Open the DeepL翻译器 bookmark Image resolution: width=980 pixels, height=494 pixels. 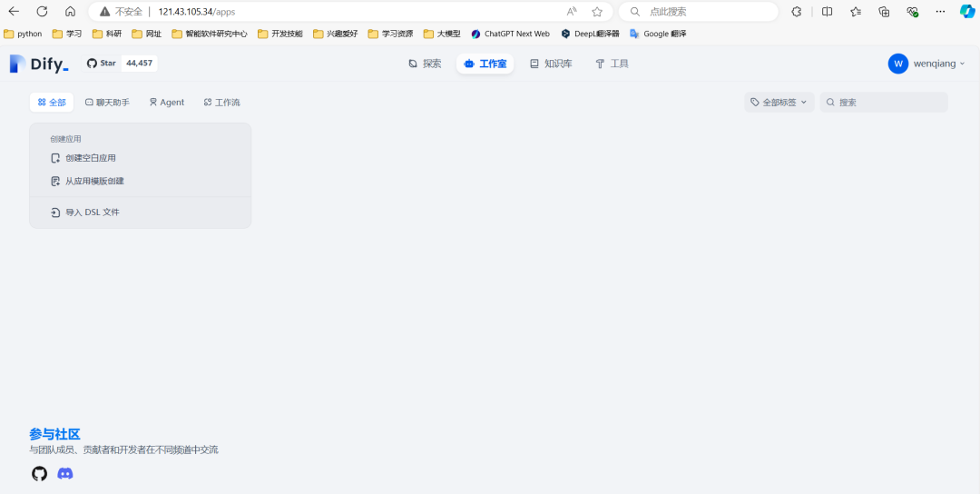[x=591, y=34]
